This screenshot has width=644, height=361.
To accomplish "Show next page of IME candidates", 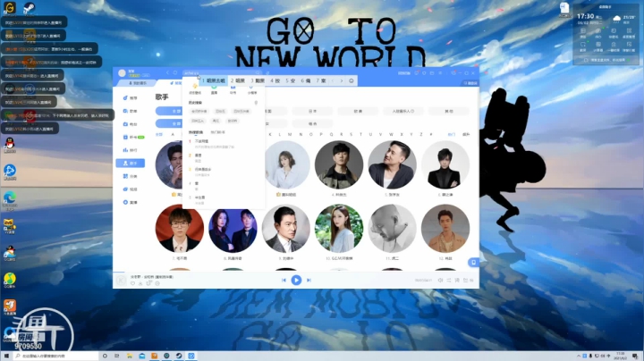I will [x=342, y=80].
